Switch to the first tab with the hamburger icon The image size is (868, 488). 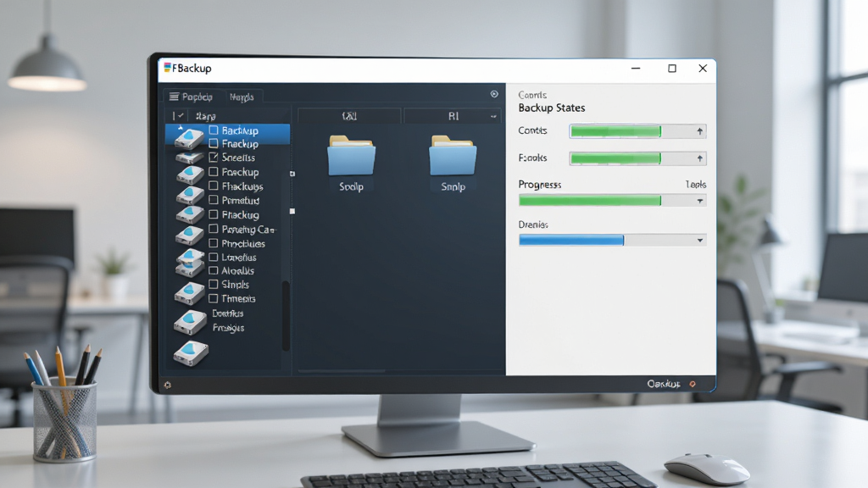pyautogui.click(x=192, y=97)
